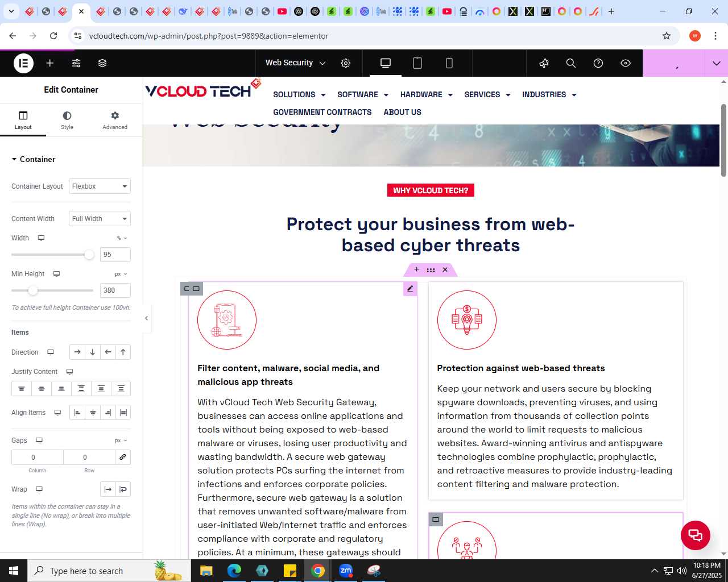Edit the container with the pencil icon
Screen dimensions: 728x582
tap(410, 289)
